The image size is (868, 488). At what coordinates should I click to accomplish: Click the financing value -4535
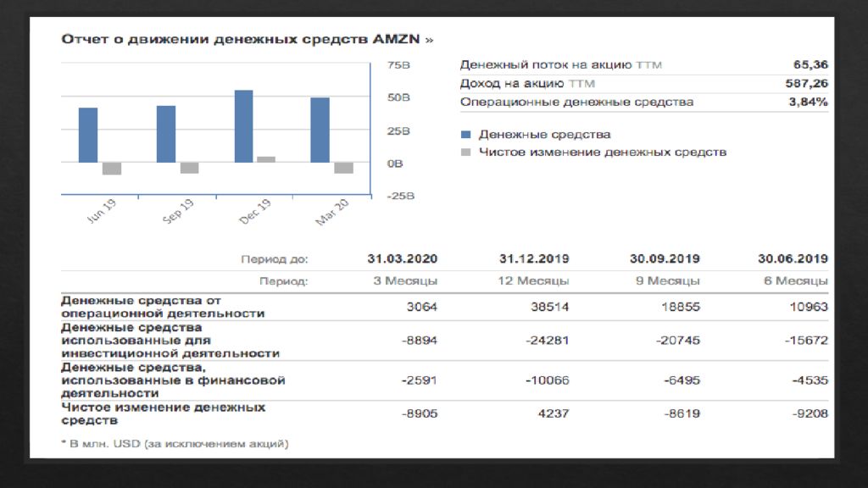[x=810, y=380]
